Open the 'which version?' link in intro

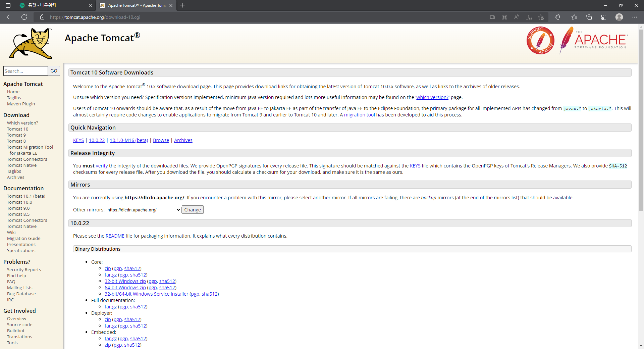pyautogui.click(x=432, y=97)
